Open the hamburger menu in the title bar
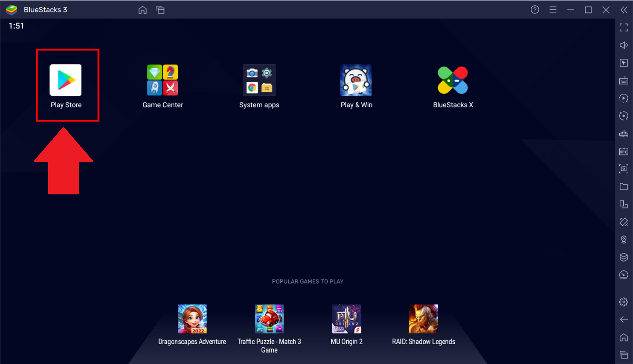Viewport: 633px width, 364px height. coord(552,9)
